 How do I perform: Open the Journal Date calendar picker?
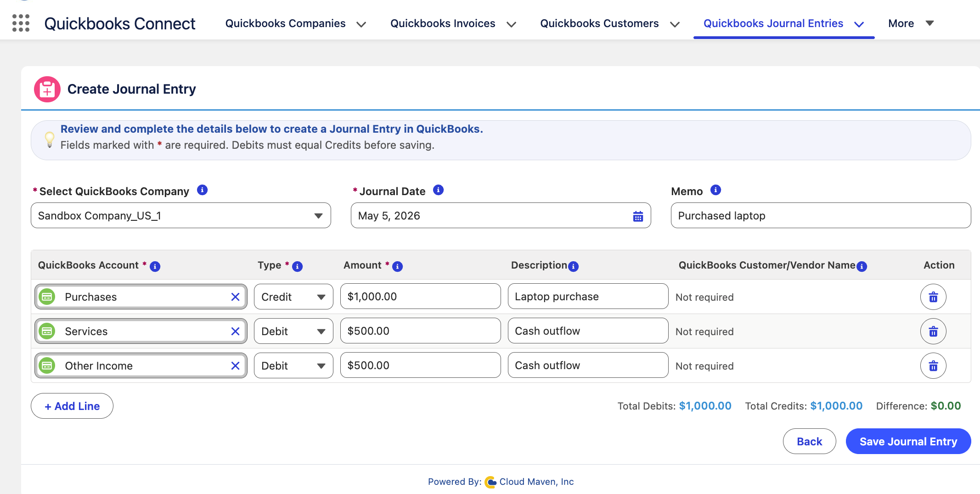(x=638, y=216)
